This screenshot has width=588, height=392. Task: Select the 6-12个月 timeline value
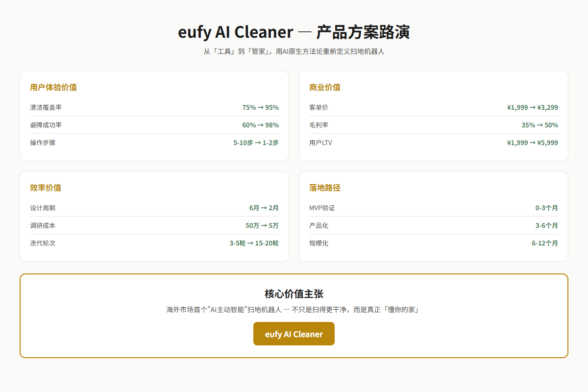(x=545, y=243)
